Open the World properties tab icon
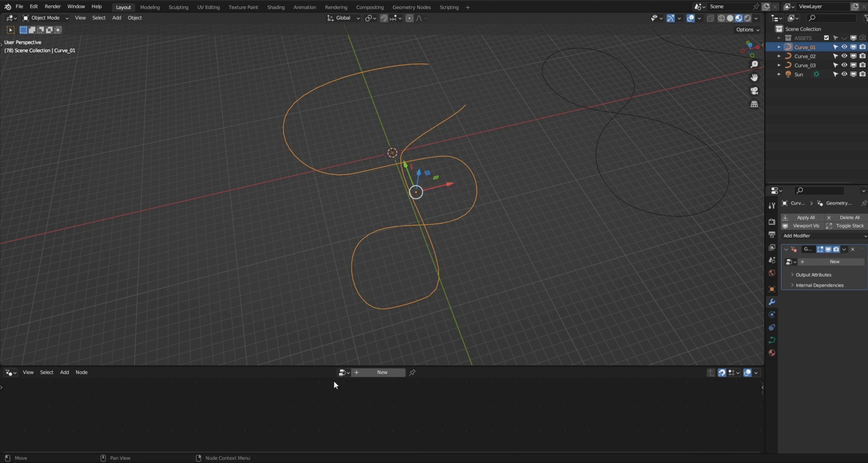 (772, 273)
